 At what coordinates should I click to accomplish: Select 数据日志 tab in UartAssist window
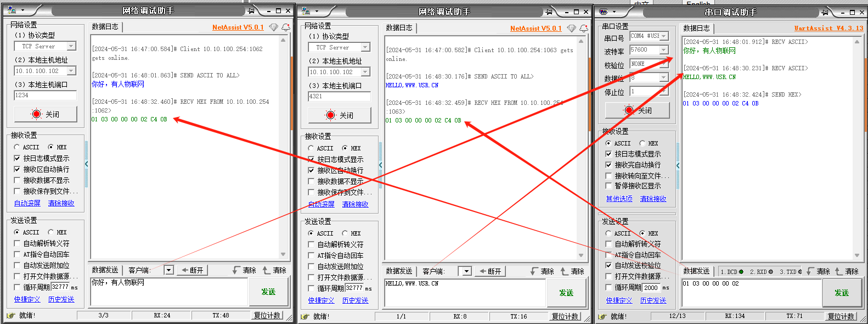pos(696,29)
